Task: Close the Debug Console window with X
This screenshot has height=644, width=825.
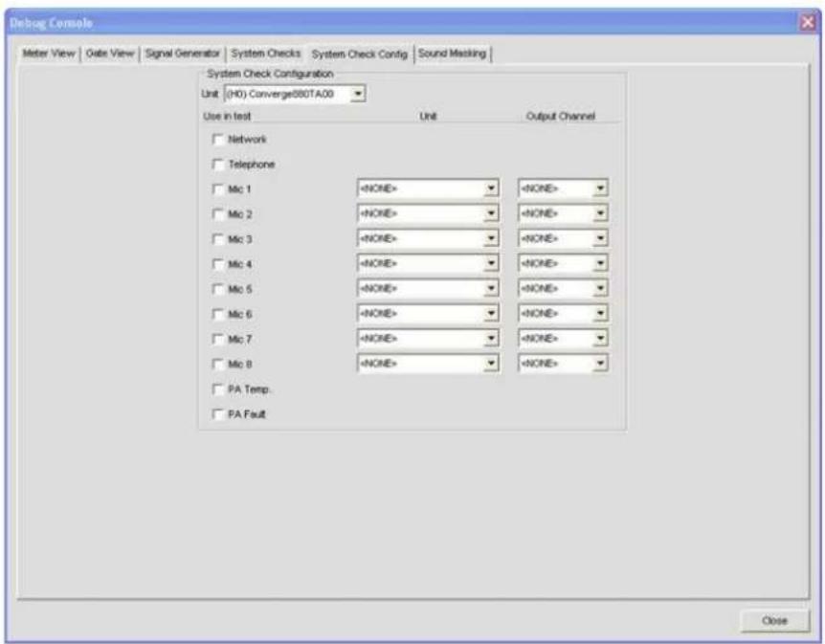Action: [808, 23]
